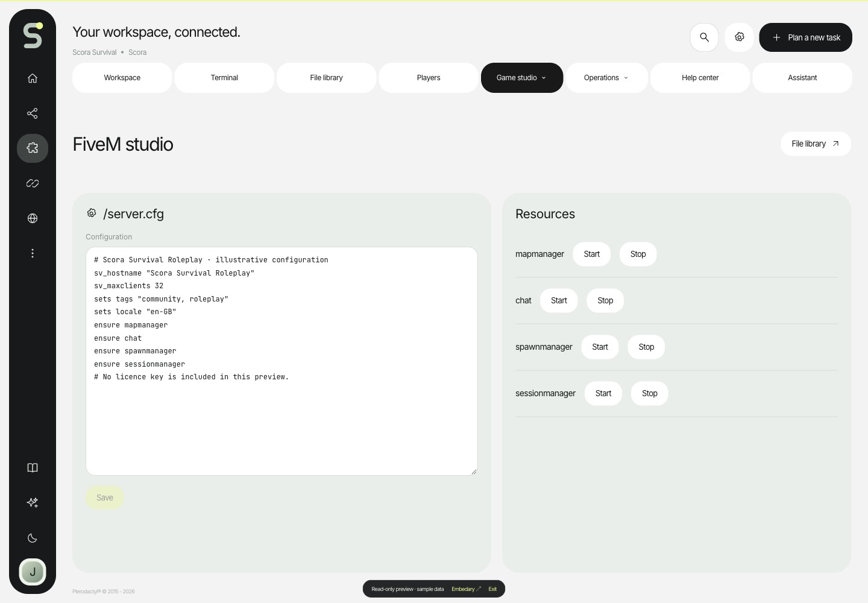Stop the mapmanager resource

pos(638,254)
